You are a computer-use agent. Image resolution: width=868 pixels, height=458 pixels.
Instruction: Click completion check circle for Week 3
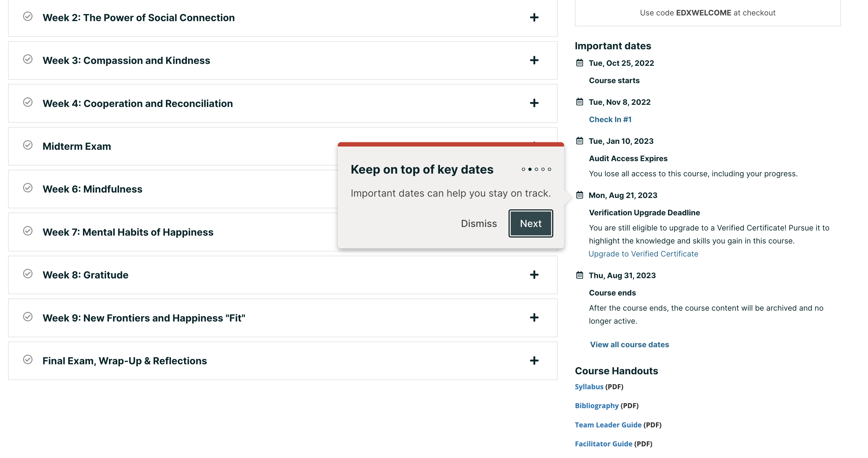tap(28, 59)
